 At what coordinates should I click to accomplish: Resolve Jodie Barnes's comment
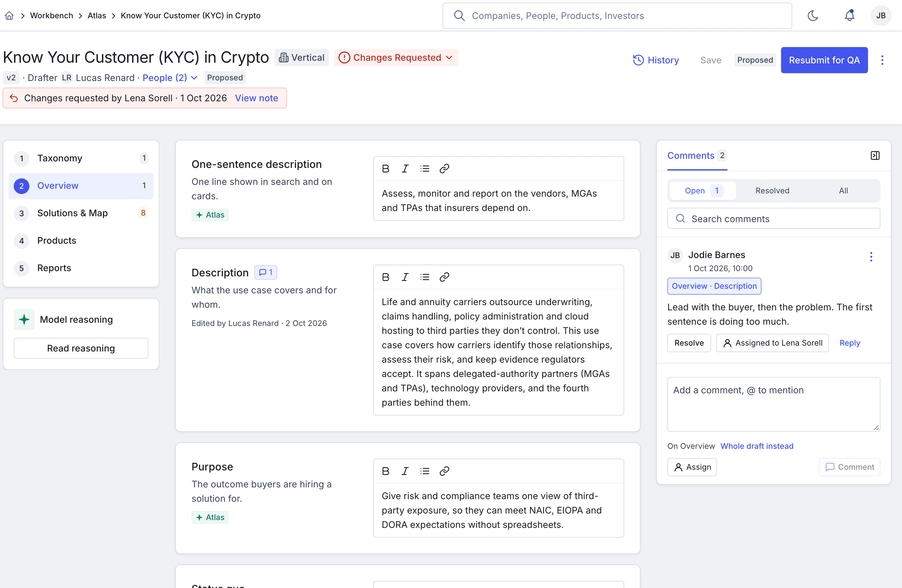click(x=689, y=343)
